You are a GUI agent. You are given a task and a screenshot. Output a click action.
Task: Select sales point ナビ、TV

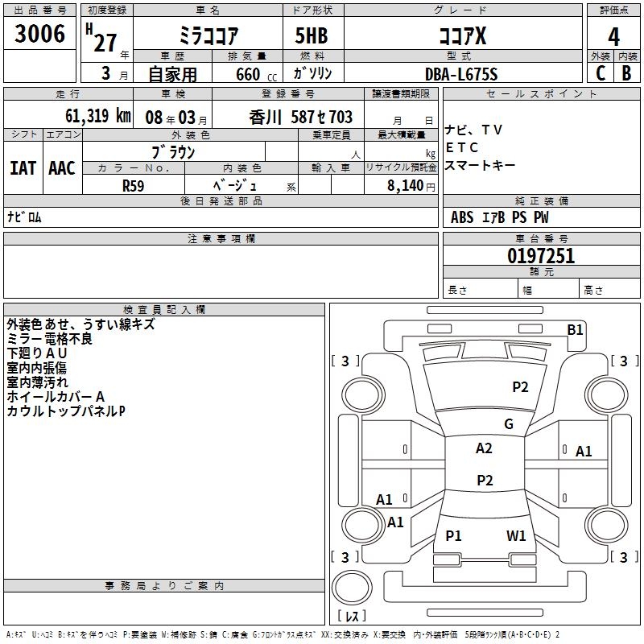[473, 130]
